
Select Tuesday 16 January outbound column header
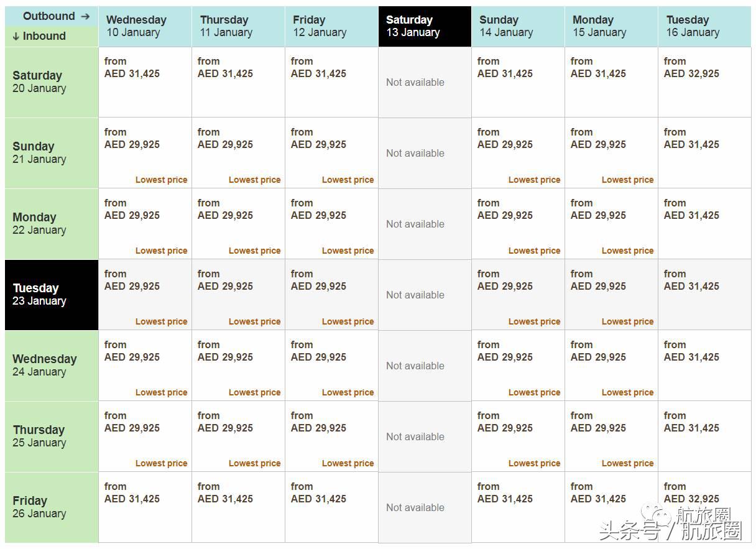tap(704, 27)
